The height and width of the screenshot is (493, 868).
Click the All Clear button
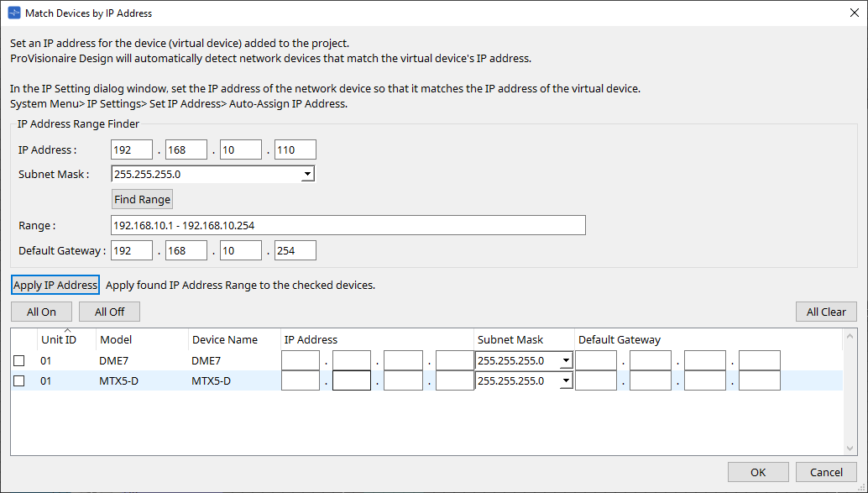pos(826,311)
